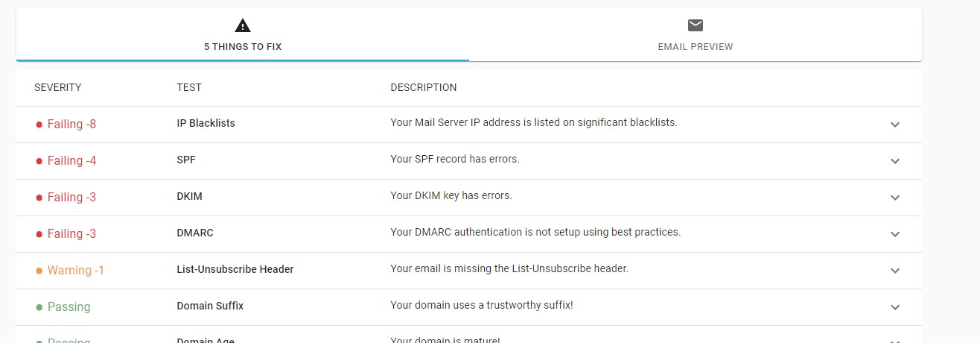Click the IP Blacklists test name
980x343 pixels.
pyautogui.click(x=206, y=123)
